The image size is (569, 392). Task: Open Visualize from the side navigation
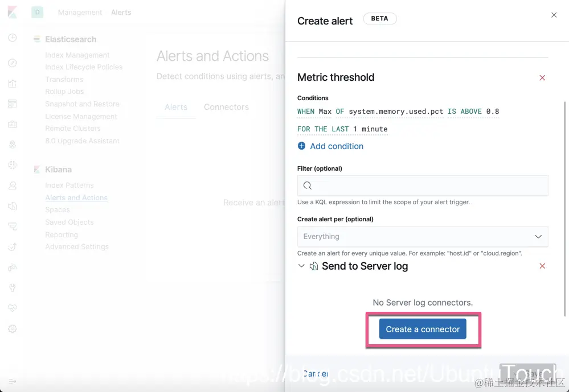(13, 84)
